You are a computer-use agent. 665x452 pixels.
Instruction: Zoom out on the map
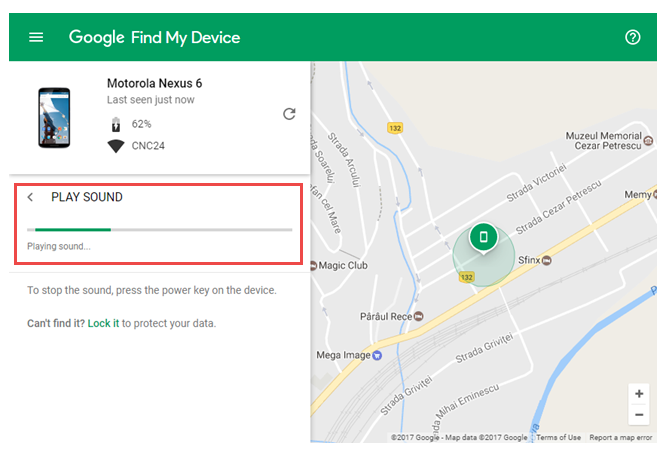coord(639,414)
